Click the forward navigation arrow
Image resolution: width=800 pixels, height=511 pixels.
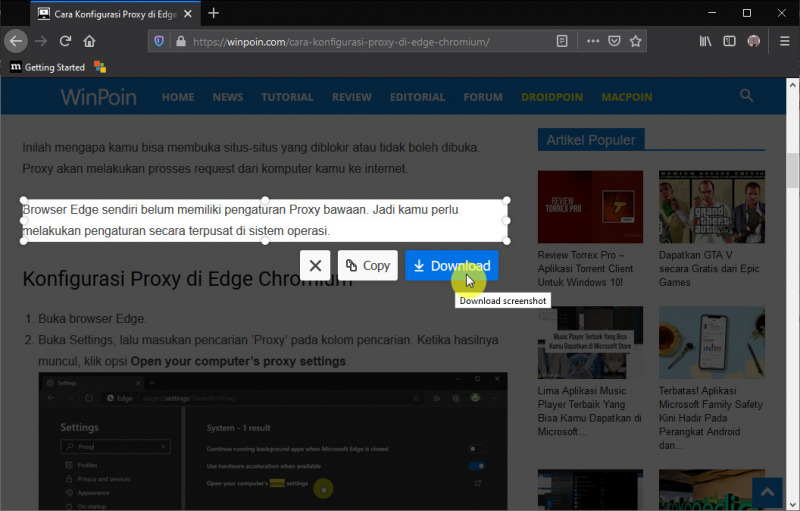tap(41, 41)
